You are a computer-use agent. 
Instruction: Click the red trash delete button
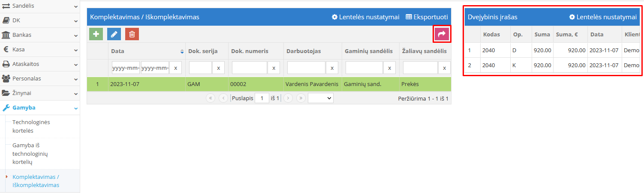[x=132, y=34]
